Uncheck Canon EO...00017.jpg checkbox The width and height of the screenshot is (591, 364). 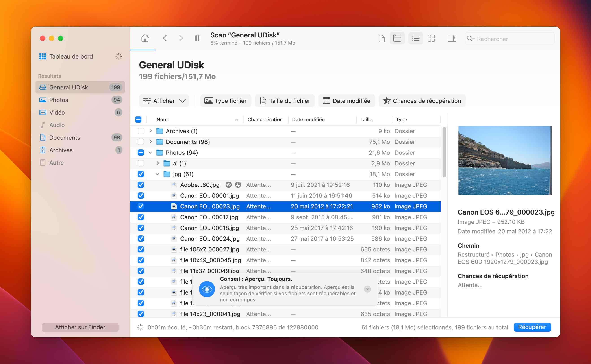141,217
